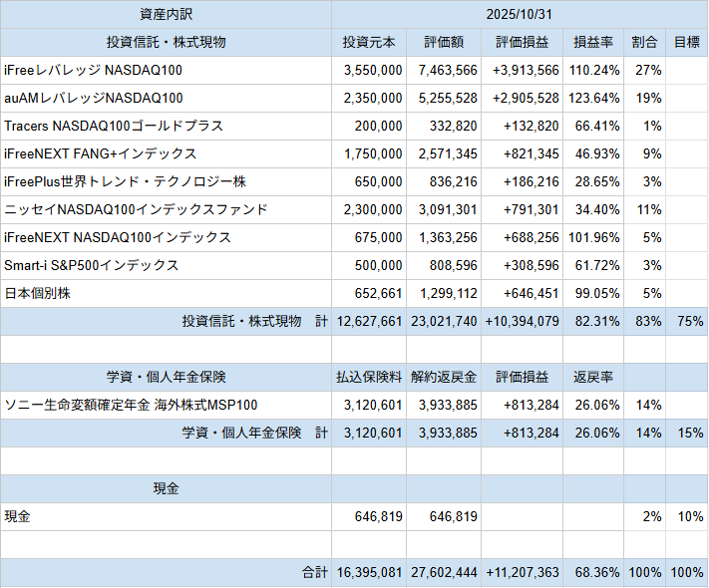The height and width of the screenshot is (588, 709).
Task: Select ソニー生命変額確定年金 海外株式MSP100 cell
Action: pyautogui.click(x=131, y=406)
